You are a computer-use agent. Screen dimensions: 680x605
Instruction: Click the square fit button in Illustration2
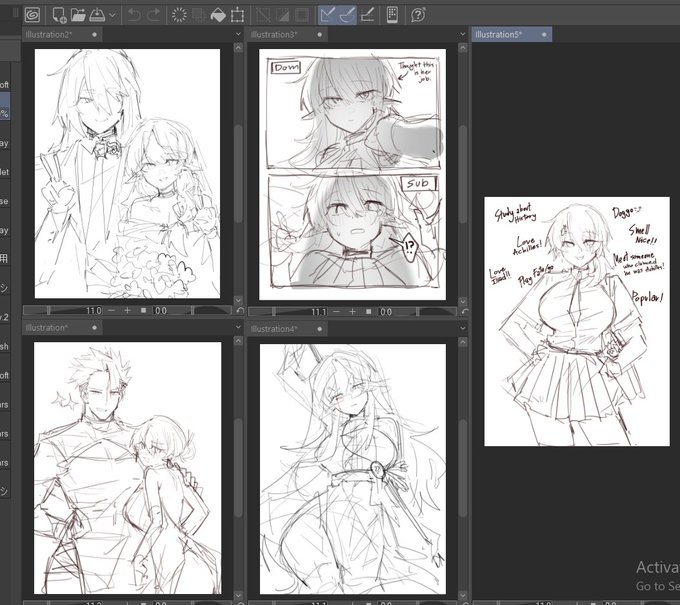(144, 311)
